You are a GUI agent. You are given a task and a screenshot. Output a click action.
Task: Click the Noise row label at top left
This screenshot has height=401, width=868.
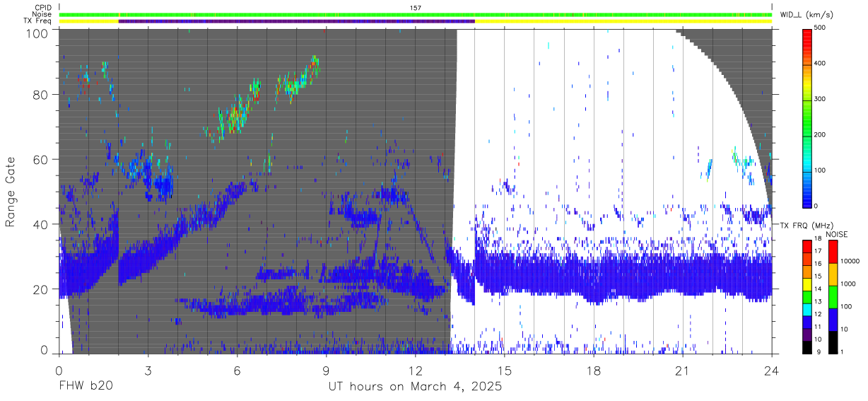point(41,14)
